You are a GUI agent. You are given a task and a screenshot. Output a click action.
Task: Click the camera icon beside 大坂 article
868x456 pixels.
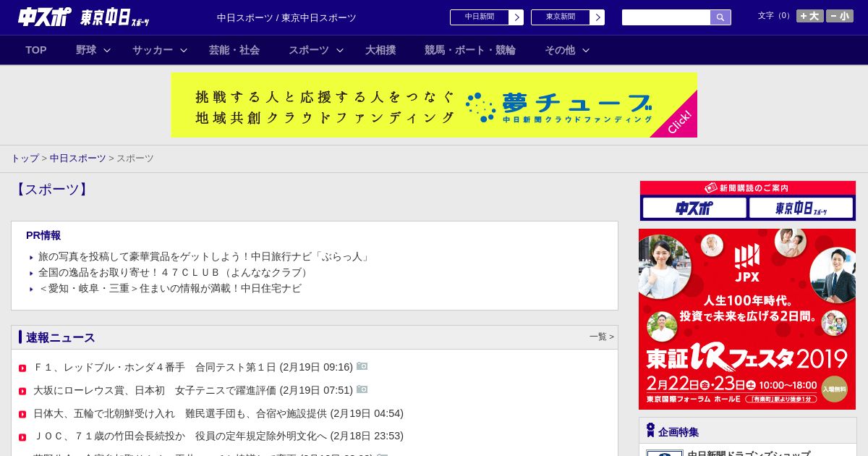pos(362,389)
